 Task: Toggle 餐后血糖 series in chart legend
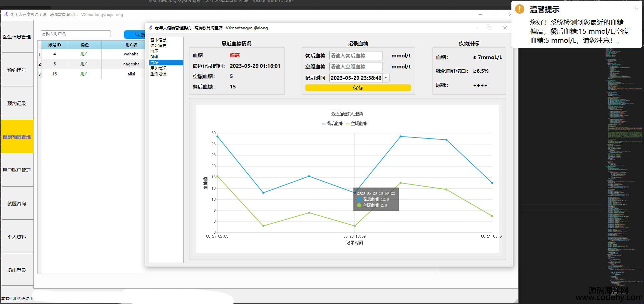click(332, 124)
